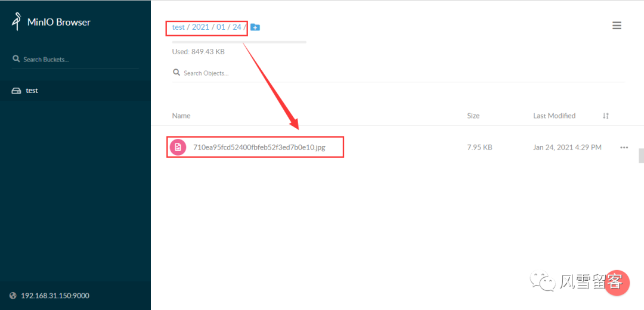Viewport: 644px width, 310px height.
Task: Go to the 2021 breadcrumb folder
Action: coord(200,27)
